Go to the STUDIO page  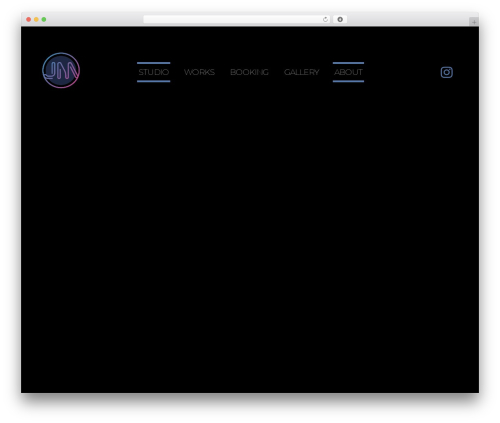154,72
